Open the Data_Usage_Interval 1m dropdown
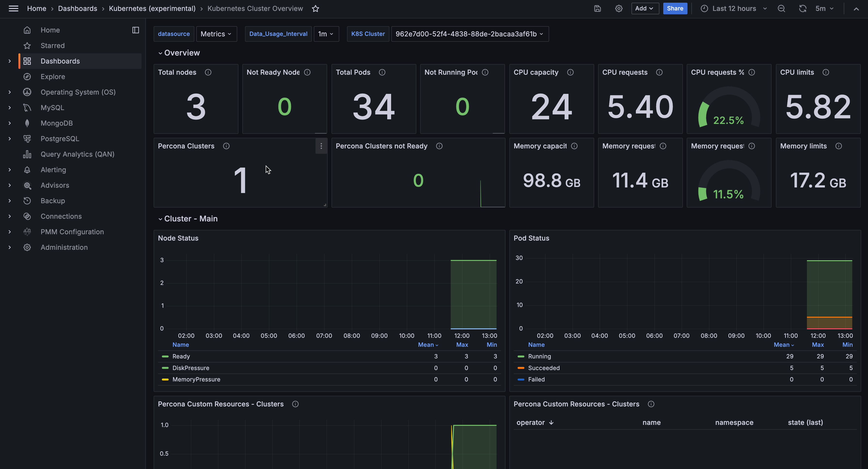 click(326, 34)
